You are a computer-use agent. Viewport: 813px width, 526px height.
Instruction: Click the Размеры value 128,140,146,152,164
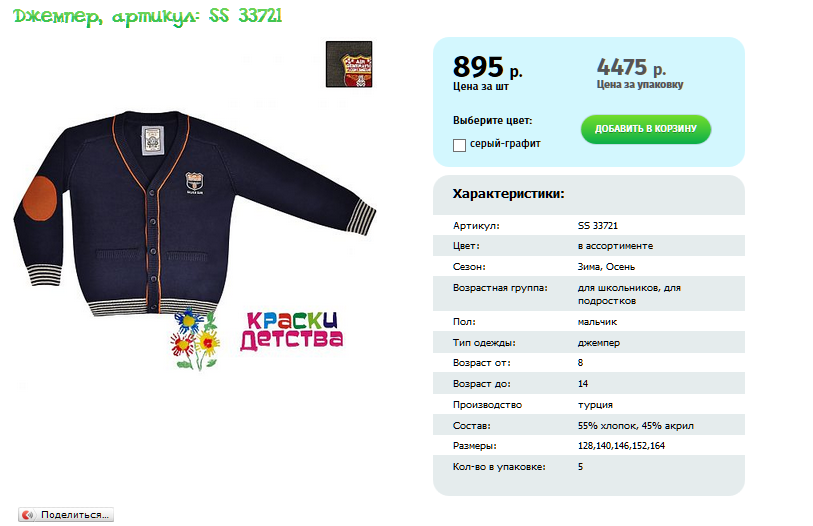click(x=621, y=446)
